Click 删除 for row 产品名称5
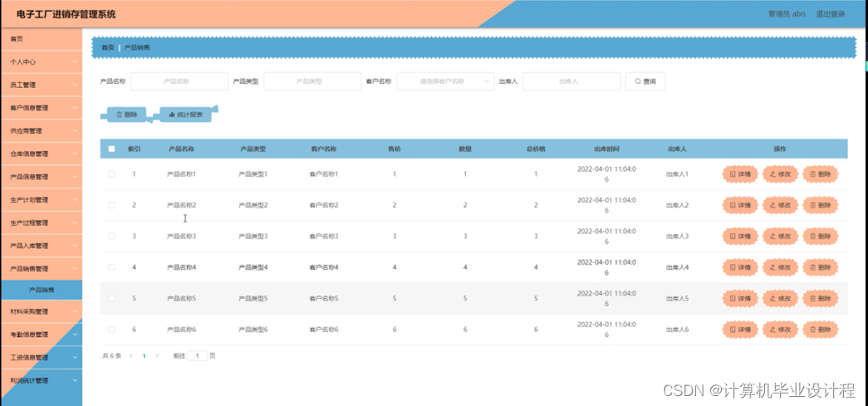The height and width of the screenshot is (406, 868). pos(821,299)
